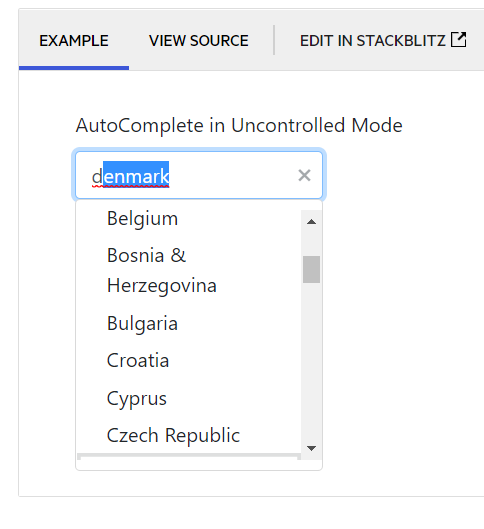Screen dimensions: 484x529
Task: Click the scrollbar track above the thumb
Action: 311,244
